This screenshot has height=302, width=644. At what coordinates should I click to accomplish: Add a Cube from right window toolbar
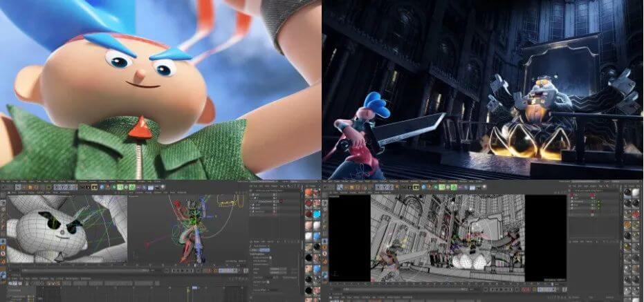[x=424, y=187]
